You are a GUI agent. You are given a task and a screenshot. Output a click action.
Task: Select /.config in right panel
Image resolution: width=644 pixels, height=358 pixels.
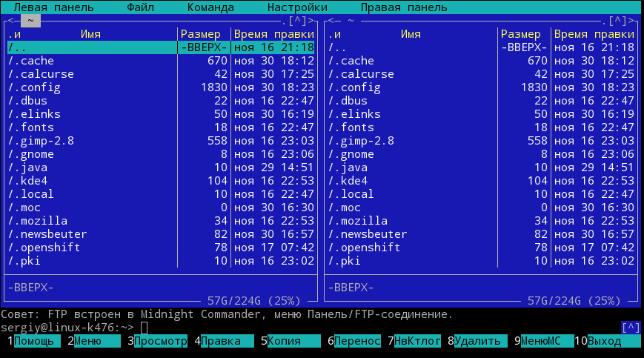482,87
